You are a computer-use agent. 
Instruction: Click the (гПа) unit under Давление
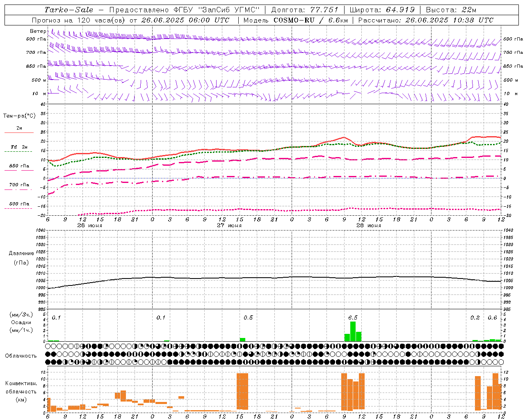click(x=21, y=262)
